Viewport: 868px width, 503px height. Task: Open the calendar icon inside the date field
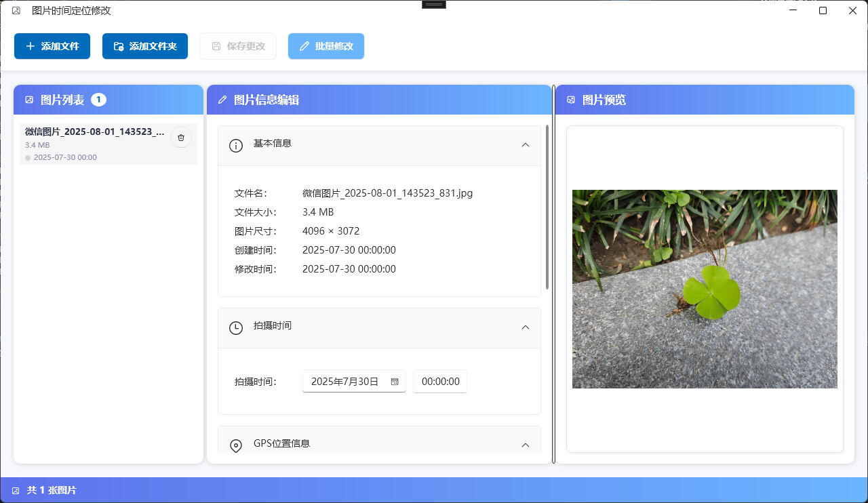(x=394, y=381)
